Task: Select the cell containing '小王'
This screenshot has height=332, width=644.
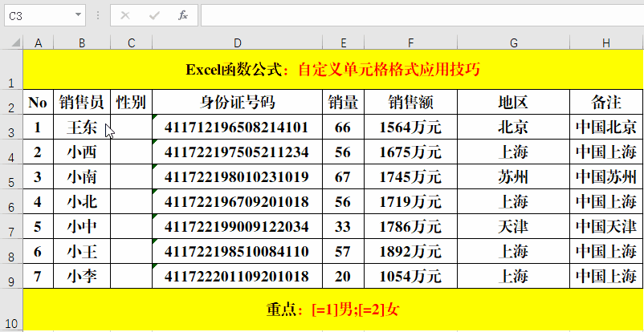Action: tap(82, 251)
